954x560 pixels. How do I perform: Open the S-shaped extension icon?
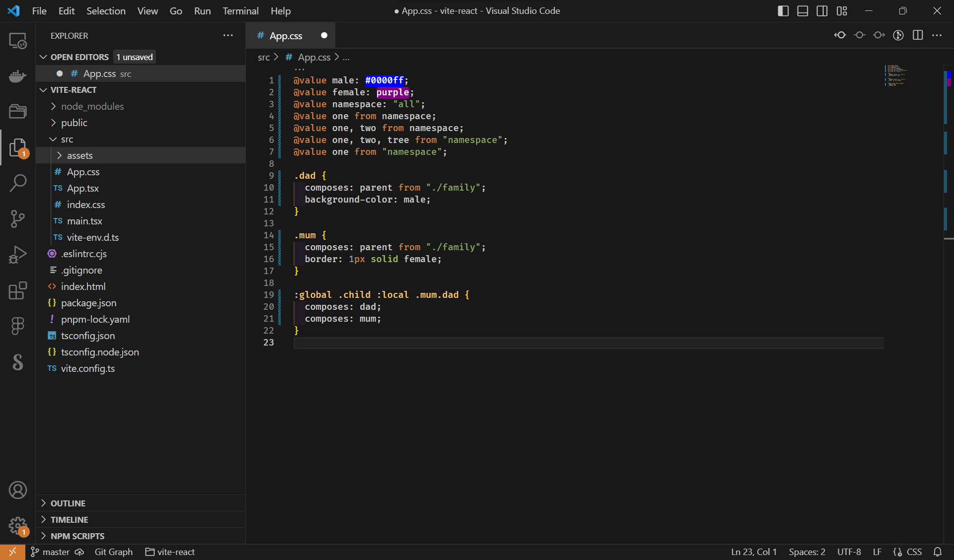point(18,362)
